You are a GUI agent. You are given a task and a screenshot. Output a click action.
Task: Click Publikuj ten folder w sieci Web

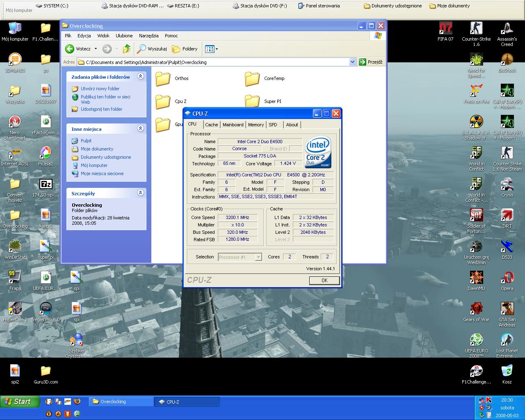tap(105, 99)
